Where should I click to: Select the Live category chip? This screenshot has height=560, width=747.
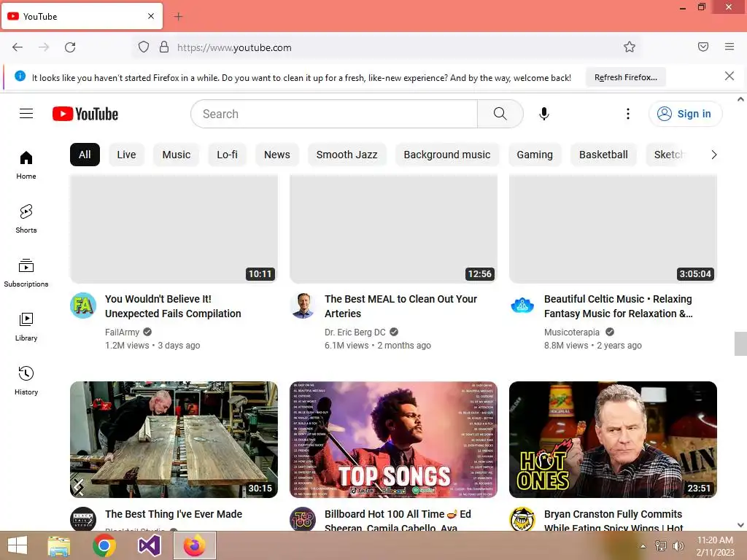click(x=126, y=155)
